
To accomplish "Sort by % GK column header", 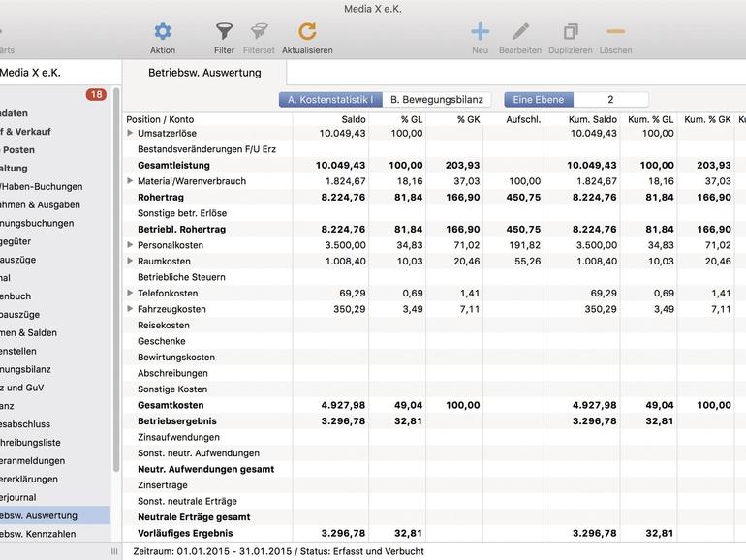I will point(469,119).
